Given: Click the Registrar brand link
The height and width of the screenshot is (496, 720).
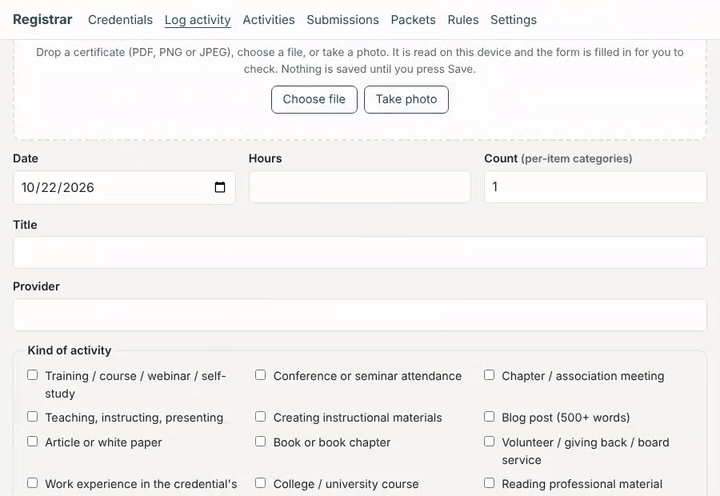Looking at the screenshot, I should 43,20.
